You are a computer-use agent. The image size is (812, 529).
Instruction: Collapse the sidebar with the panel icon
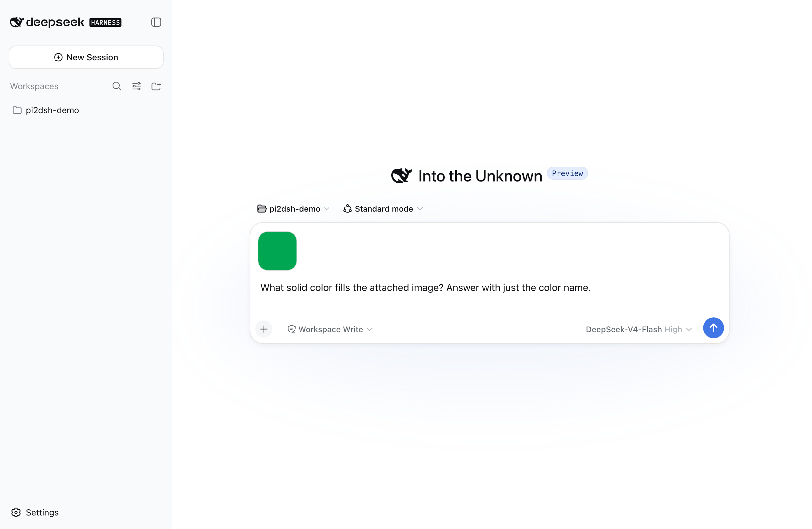click(156, 22)
